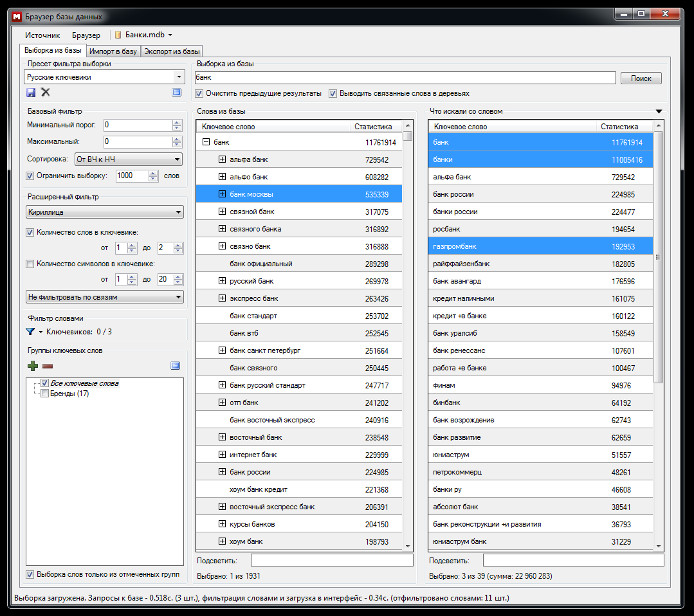This screenshot has width=694, height=616.
Task: Add a keyword group with the green plus
Action: pyautogui.click(x=33, y=366)
